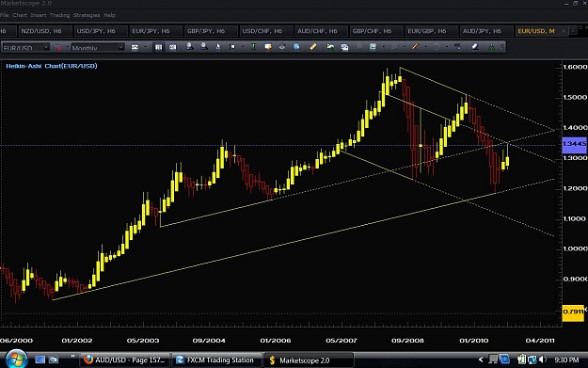Screen dimensions: 588x368
Task: Open the Trading menu
Action: click(59, 15)
